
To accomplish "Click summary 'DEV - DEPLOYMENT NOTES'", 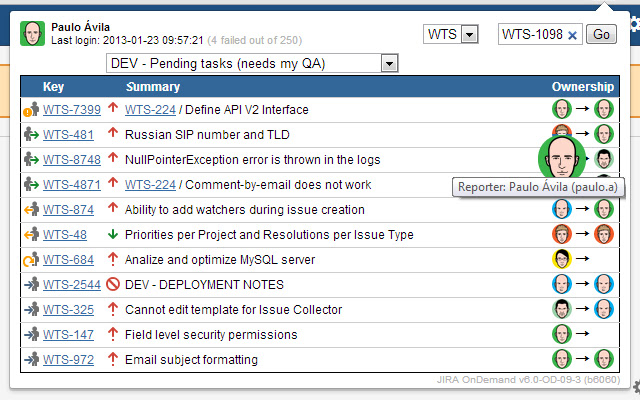I will (x=204, y=284).
